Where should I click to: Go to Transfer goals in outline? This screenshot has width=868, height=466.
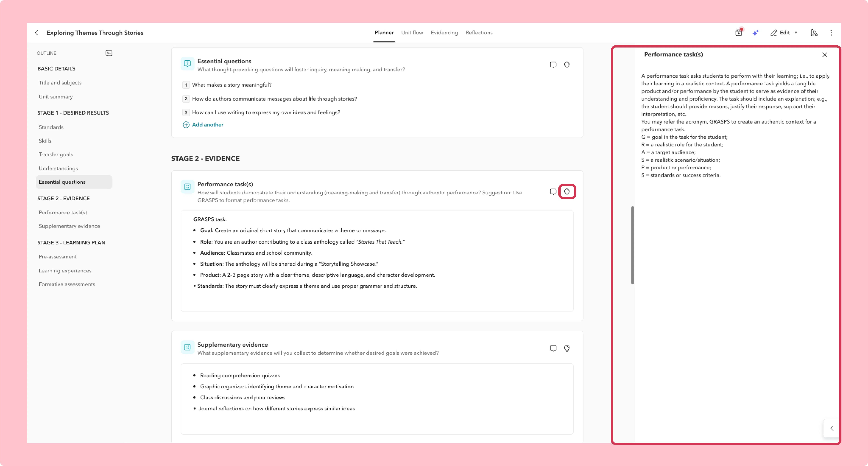56,154
